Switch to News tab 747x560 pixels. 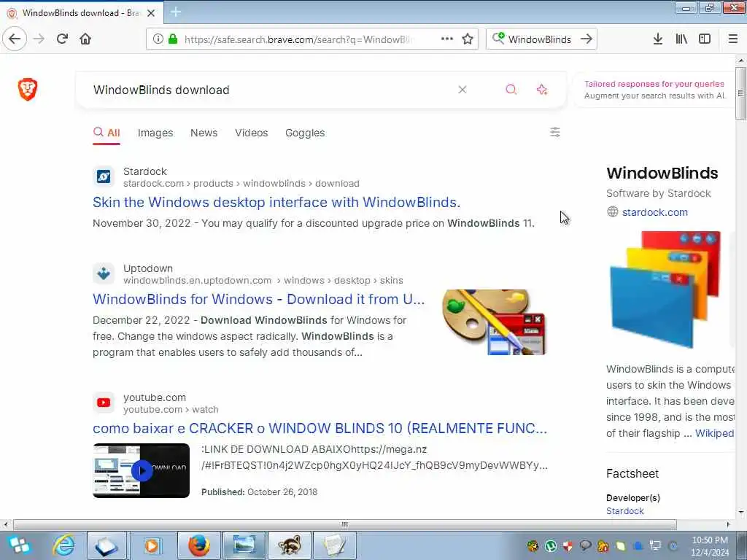click(204, 133)
